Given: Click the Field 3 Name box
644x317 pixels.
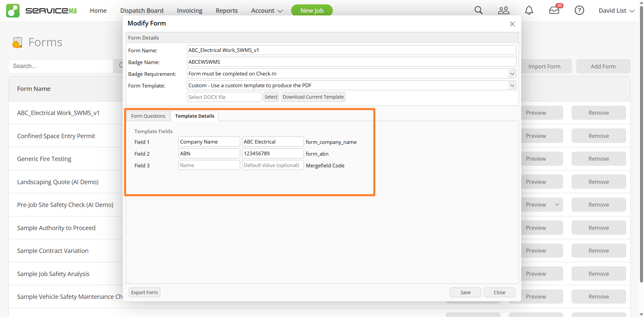Looking at the screenshot, I should pyautogui.click(x=209, y=165).
